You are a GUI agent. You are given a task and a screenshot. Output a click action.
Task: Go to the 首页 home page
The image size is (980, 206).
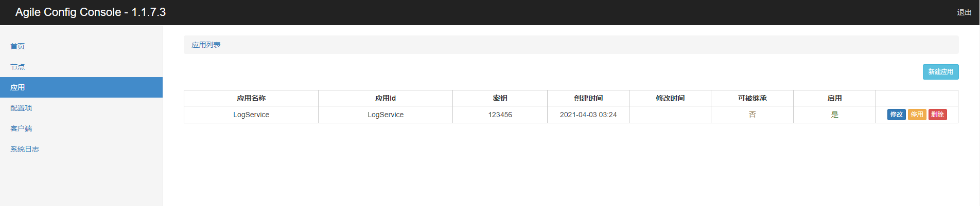(x=17, y=46)
